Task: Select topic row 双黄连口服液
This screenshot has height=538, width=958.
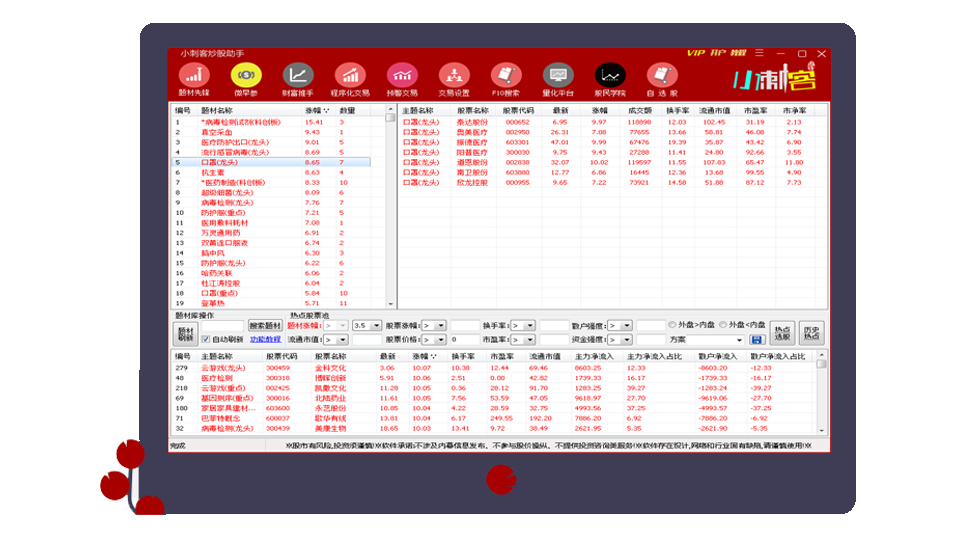Action: 271,243
